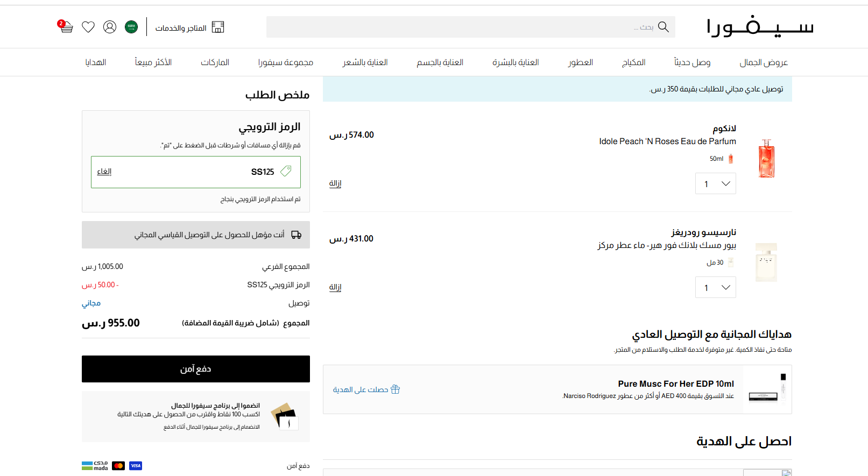Go to Sephora logo home page
This screenshot has width=868, height=476.
tap(760, 26)
